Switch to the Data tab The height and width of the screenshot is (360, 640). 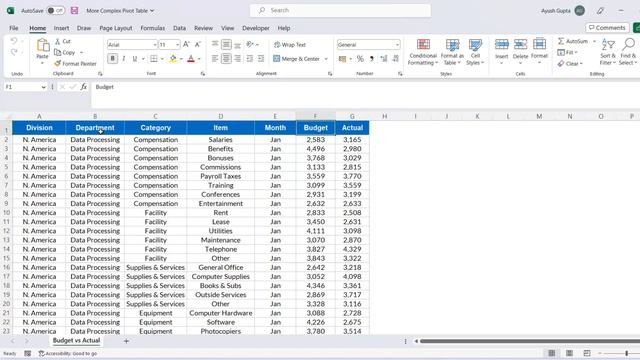179,28
